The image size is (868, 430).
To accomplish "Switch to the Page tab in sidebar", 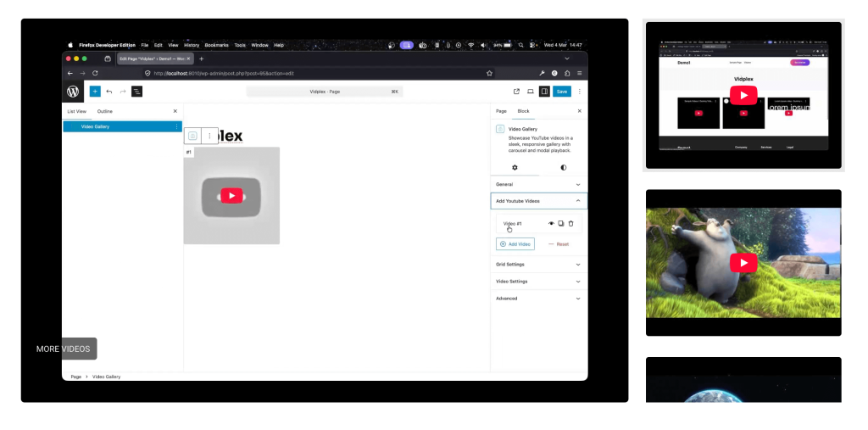I will [x=501, y=111].
